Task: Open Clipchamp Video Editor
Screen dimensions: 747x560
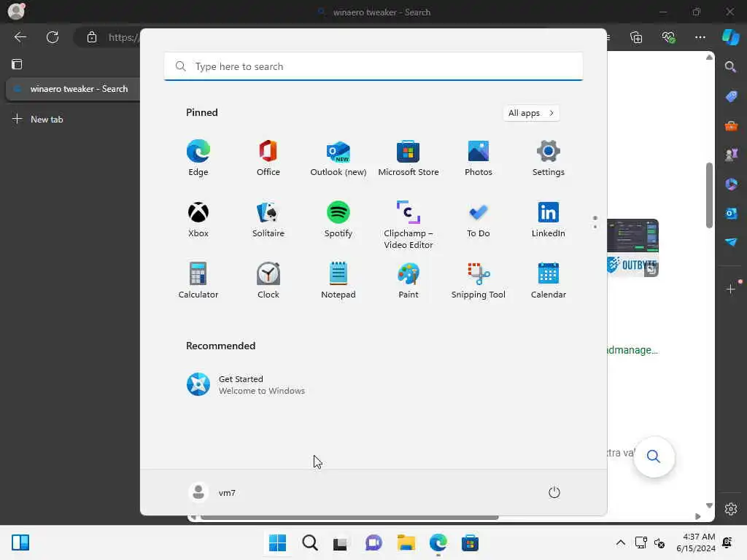Action: click(409, 225)
